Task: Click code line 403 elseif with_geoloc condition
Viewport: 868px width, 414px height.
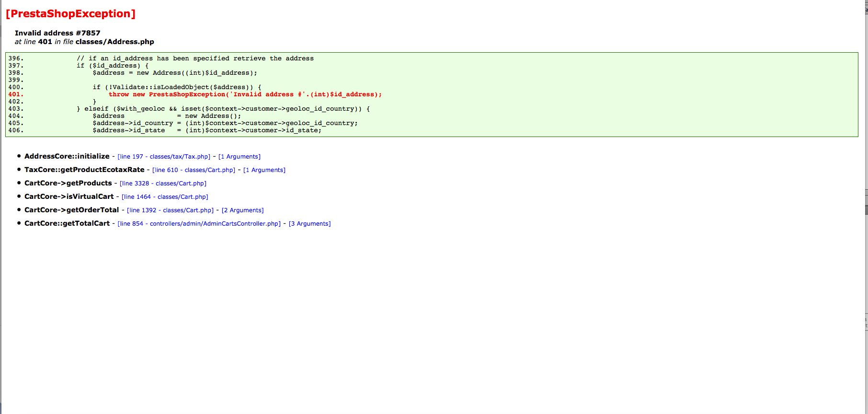Action: [223, 109]
